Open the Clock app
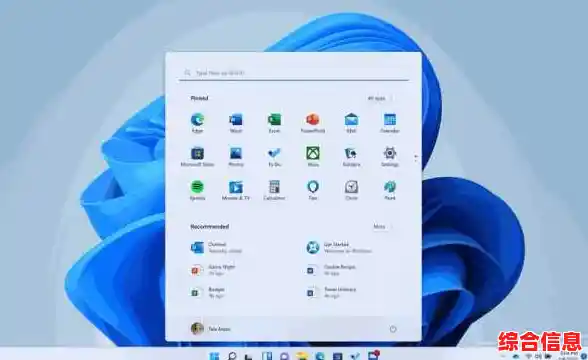Screen dimensions: 588x360 (351, 190)
